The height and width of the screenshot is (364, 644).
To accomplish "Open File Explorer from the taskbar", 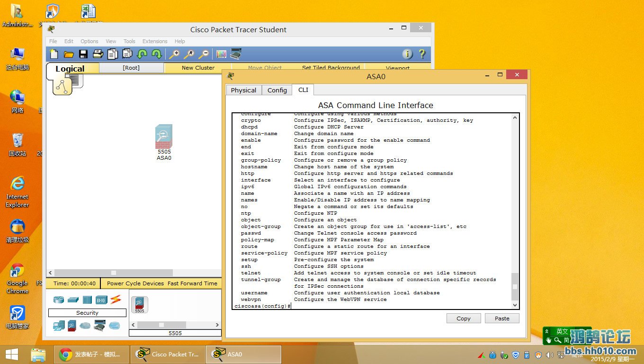I will click(x=38, y=355).
